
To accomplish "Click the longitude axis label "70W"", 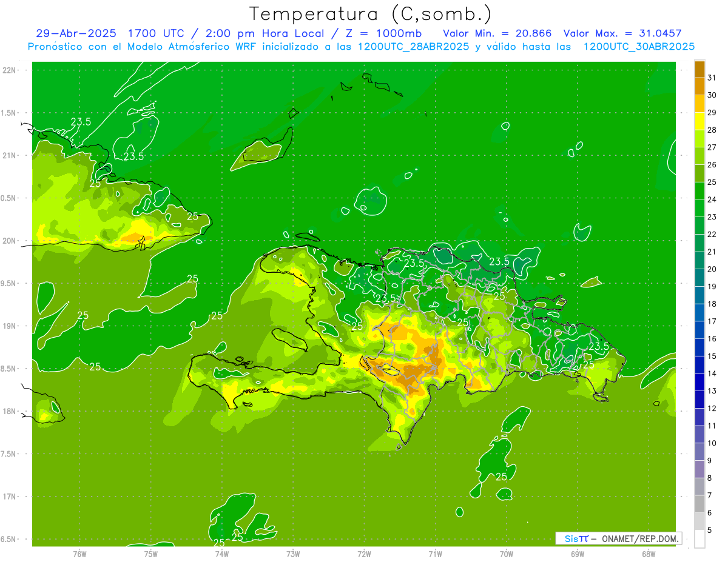I will click(x=506, y=554).
